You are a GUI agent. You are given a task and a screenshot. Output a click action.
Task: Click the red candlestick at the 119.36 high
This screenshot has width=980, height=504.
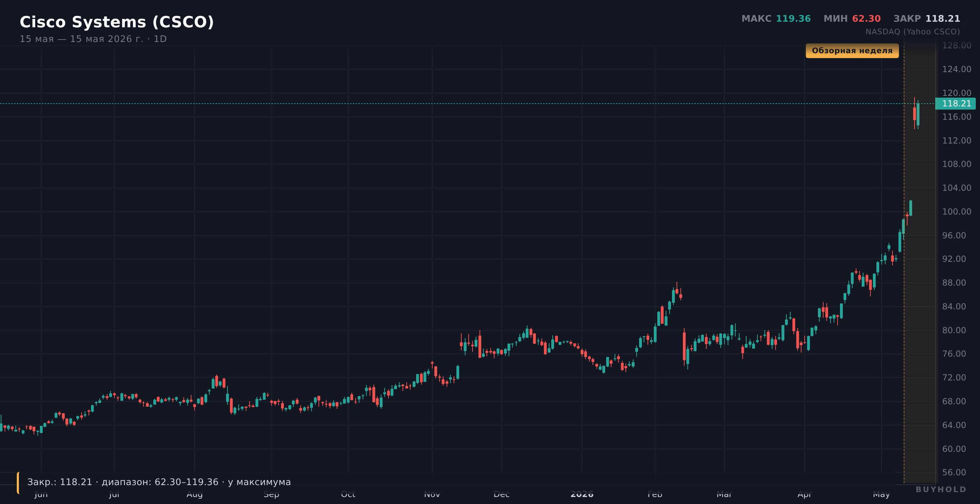[x=915, y=113]
